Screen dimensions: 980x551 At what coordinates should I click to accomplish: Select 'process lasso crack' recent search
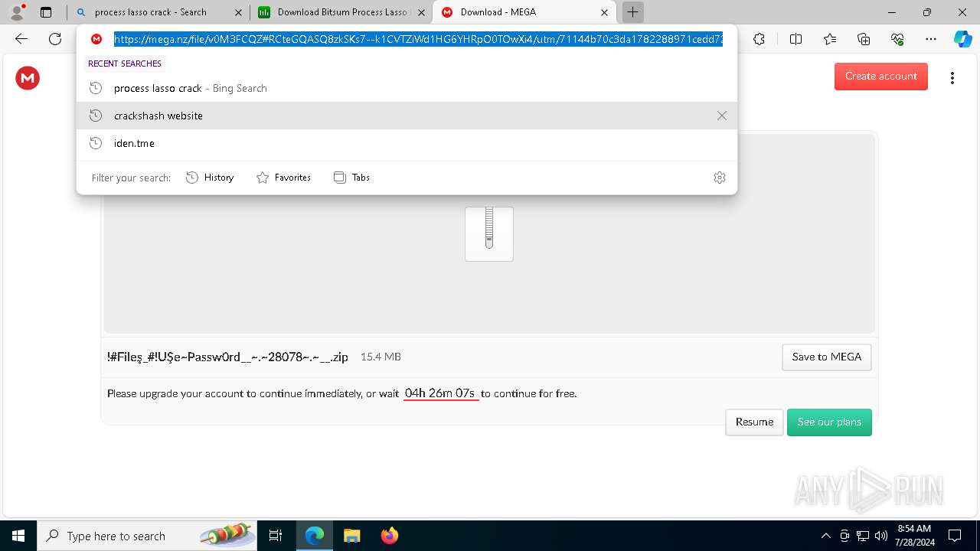click(x=407, y=88)
